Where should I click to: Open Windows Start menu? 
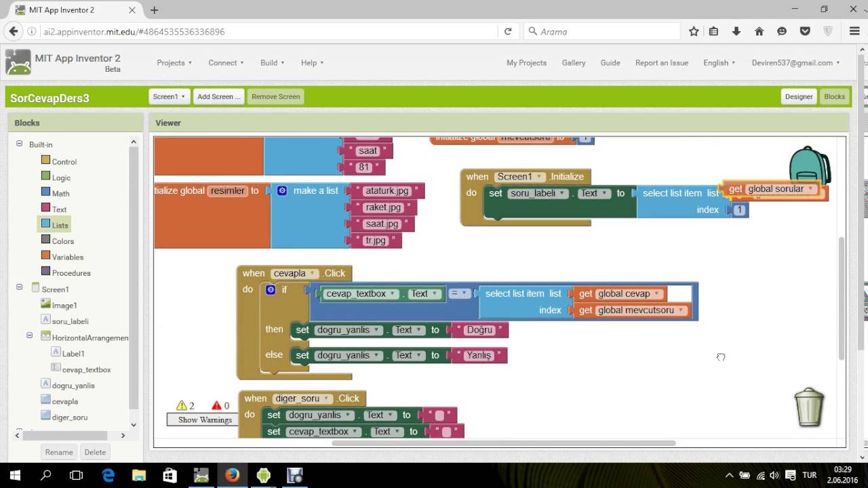pos(15,475)
